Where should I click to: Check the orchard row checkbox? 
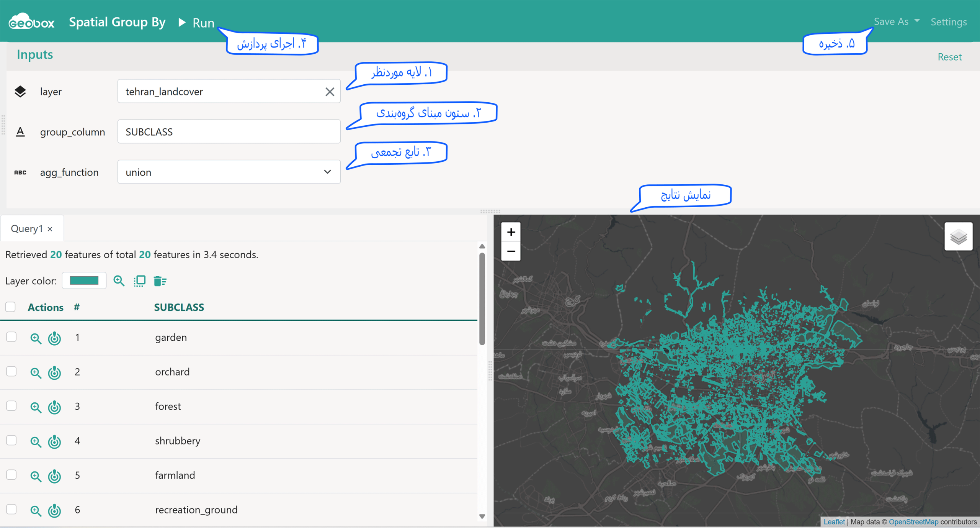11,371
